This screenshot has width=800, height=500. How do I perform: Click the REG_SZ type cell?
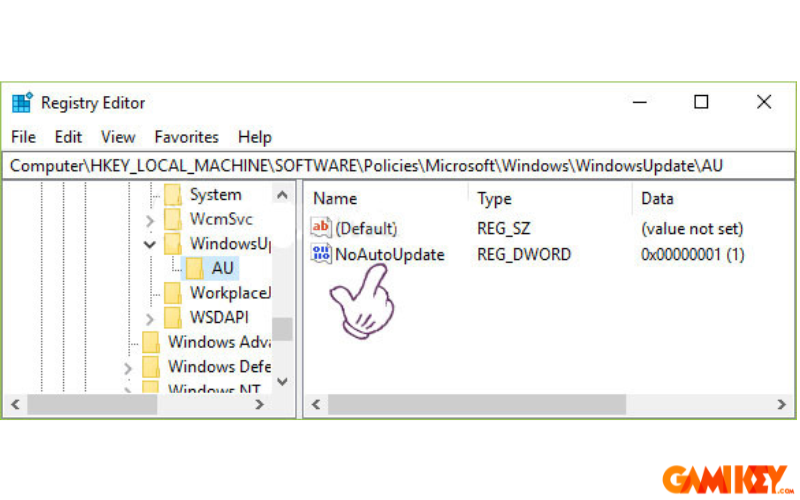point(504,229)
